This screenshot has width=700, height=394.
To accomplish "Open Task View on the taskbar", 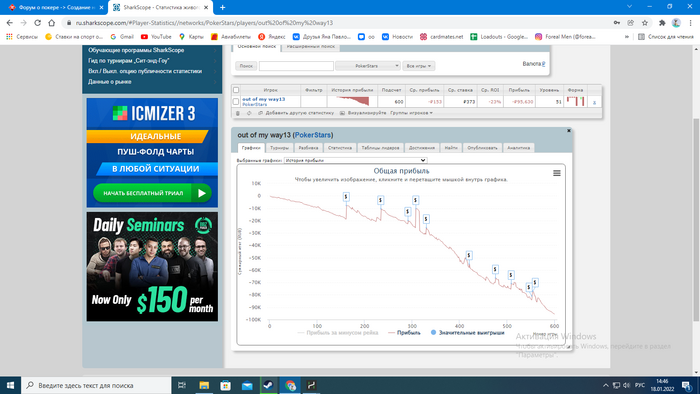I will (182, 385).
